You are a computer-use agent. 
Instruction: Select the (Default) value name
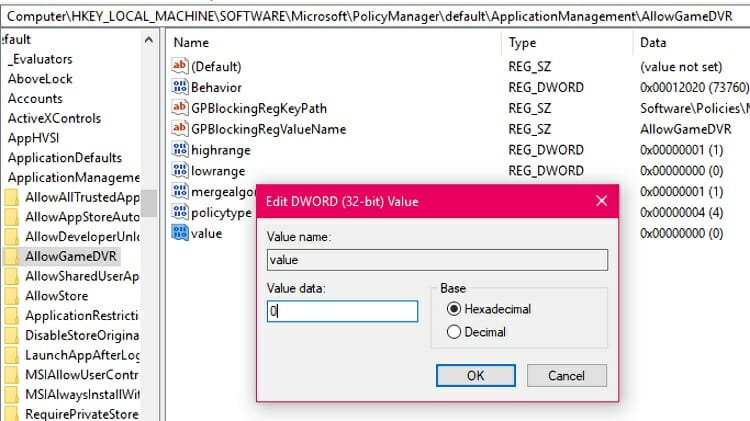[216, 66]
